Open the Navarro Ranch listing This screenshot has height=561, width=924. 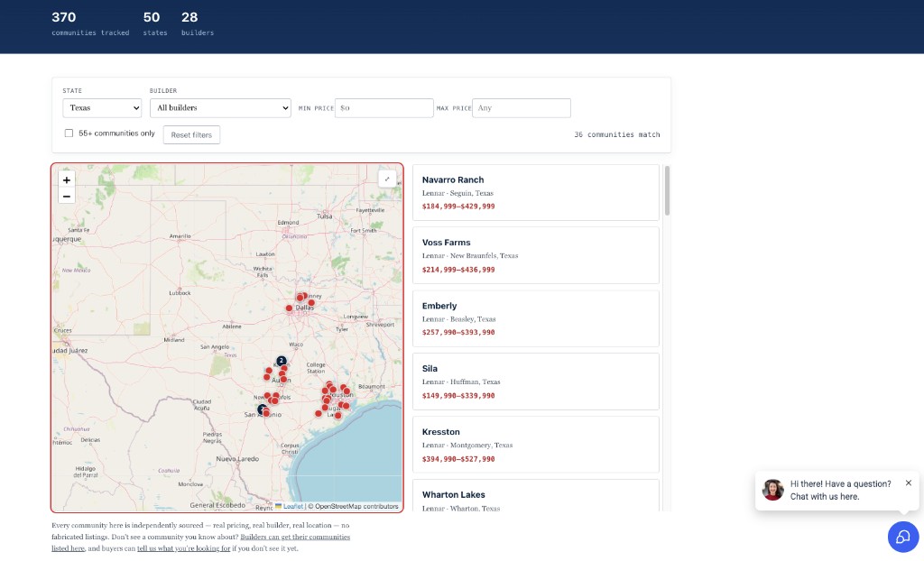(x=536, y=193)
